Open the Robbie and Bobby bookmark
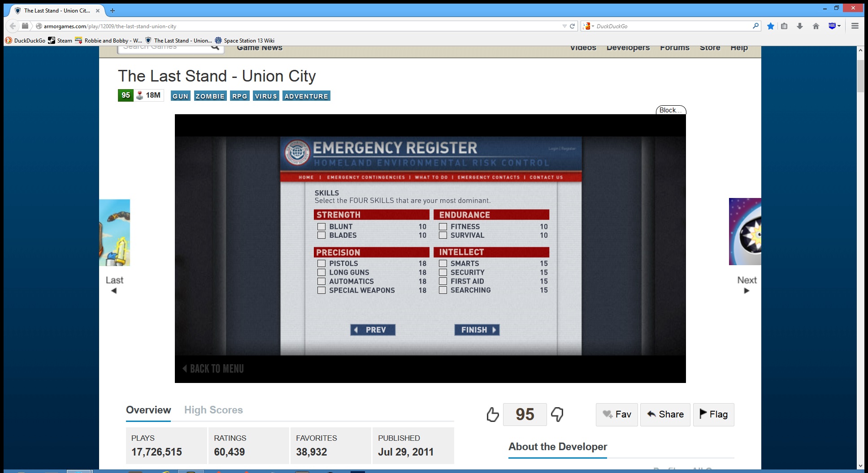This screenshot has width=868, height=473. 108,40
